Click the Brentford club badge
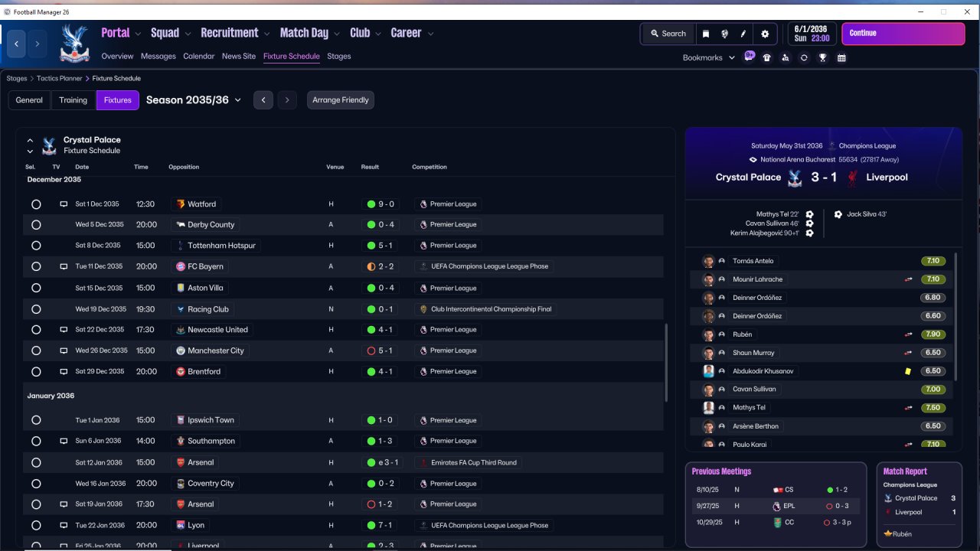The image size is (980, 551). [x=181, y=371]
